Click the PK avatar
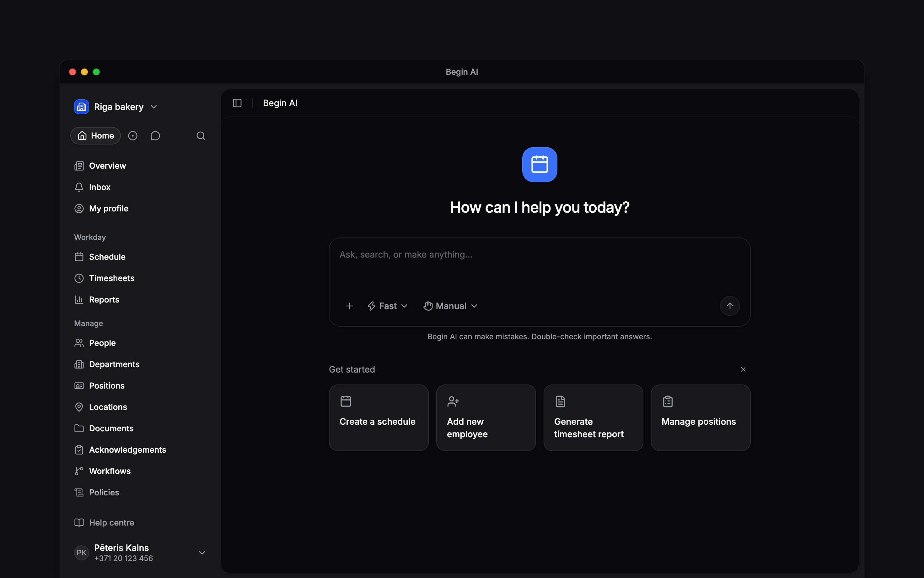 coord(81,553)
